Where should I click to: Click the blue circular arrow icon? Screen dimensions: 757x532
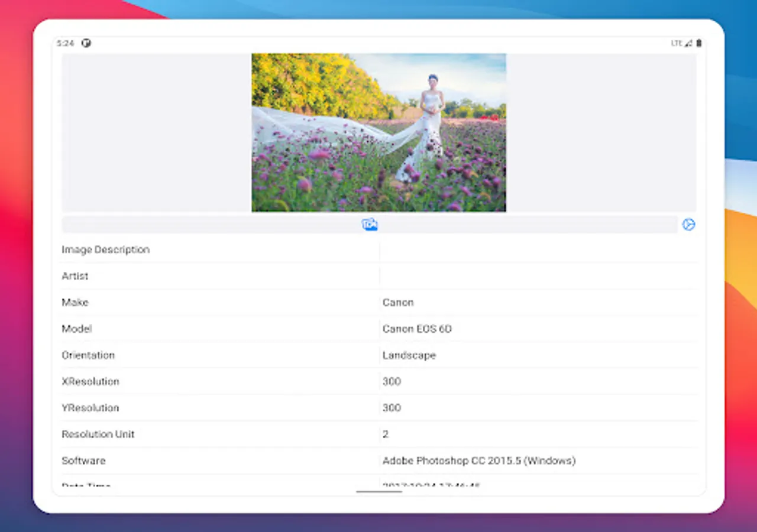[688, 225]
